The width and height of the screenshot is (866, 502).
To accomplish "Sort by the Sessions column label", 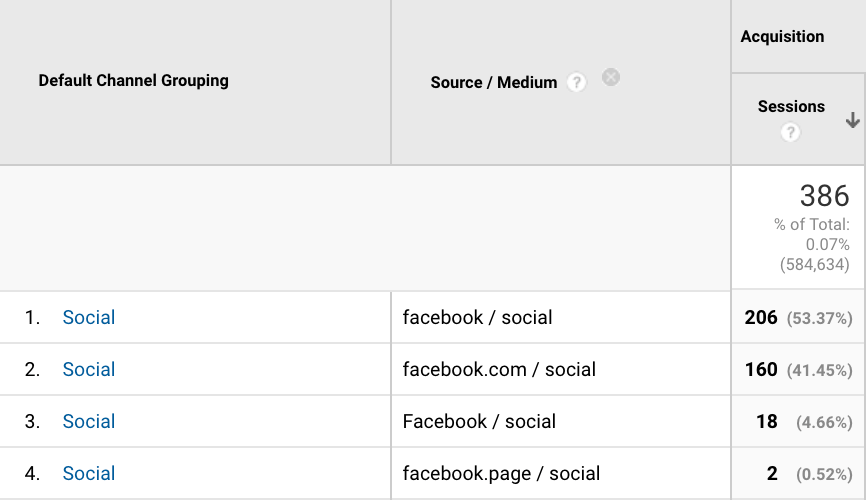I will [x=791, y=107].
